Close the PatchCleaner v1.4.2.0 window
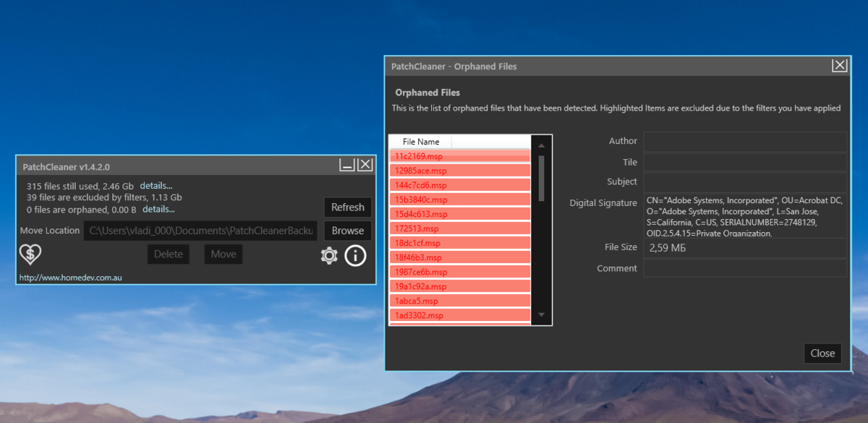Screen dimensions: 868x423 click(365, 165)
